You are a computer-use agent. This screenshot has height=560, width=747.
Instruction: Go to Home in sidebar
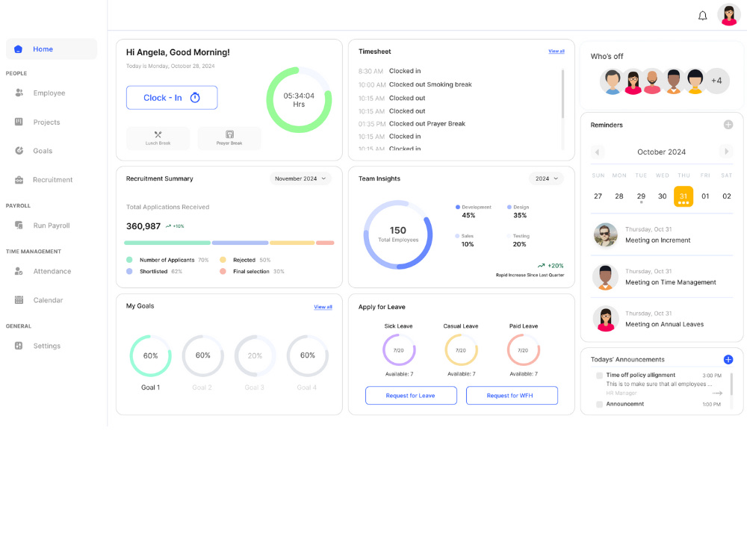tap(52, 49)
